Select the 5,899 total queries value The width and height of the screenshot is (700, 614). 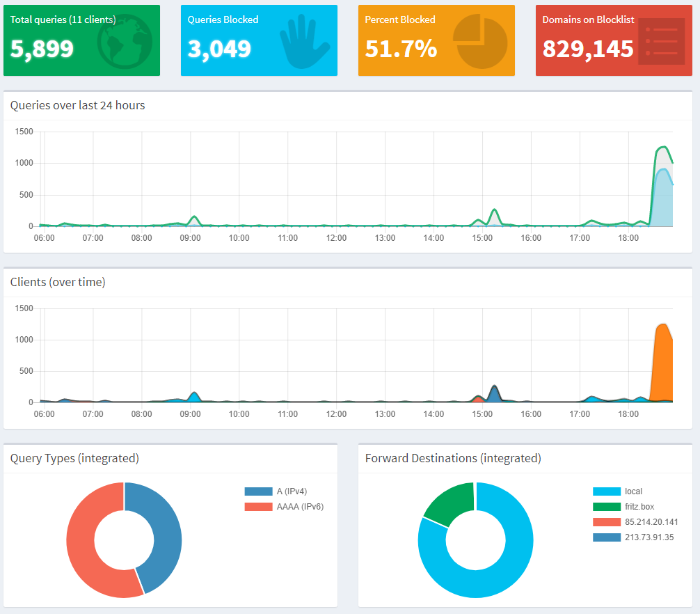pyautogui.click(x=42, y=49)
